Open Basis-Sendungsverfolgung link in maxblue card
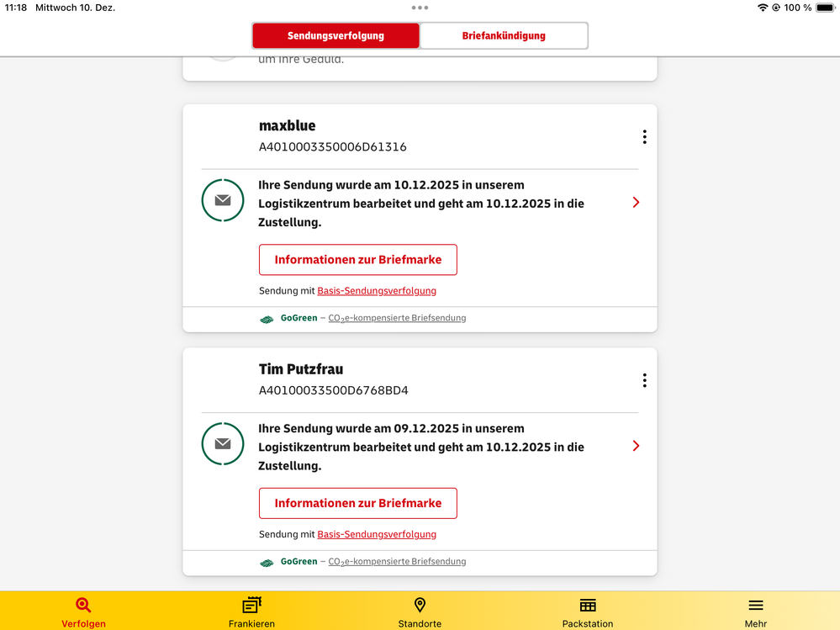840x630 pixels. [x=377, y=291]
